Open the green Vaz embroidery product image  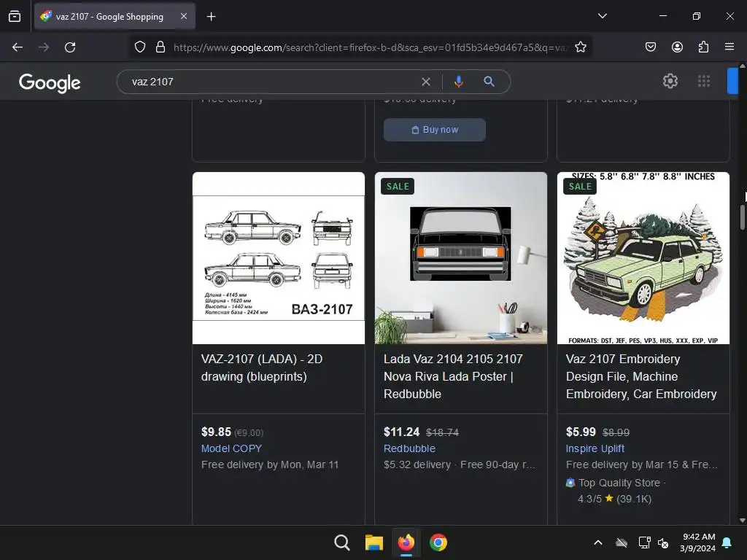click(643, 258)
